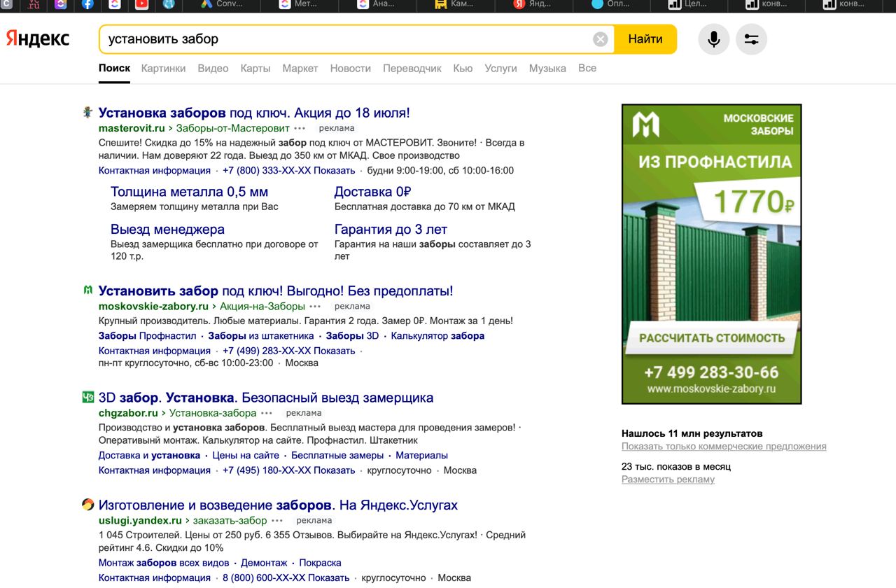Image resolution: width=896 pixels, height=588 pixels.
Task: Open the 'Заборы из штакетника' sitelink
Action: coord(261,336)
